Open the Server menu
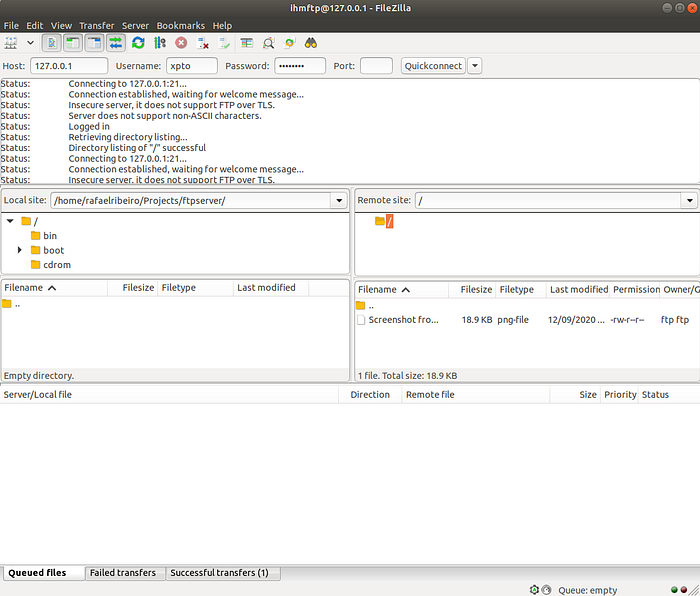Screen dimensions: 700x596 tap(135, 26)
